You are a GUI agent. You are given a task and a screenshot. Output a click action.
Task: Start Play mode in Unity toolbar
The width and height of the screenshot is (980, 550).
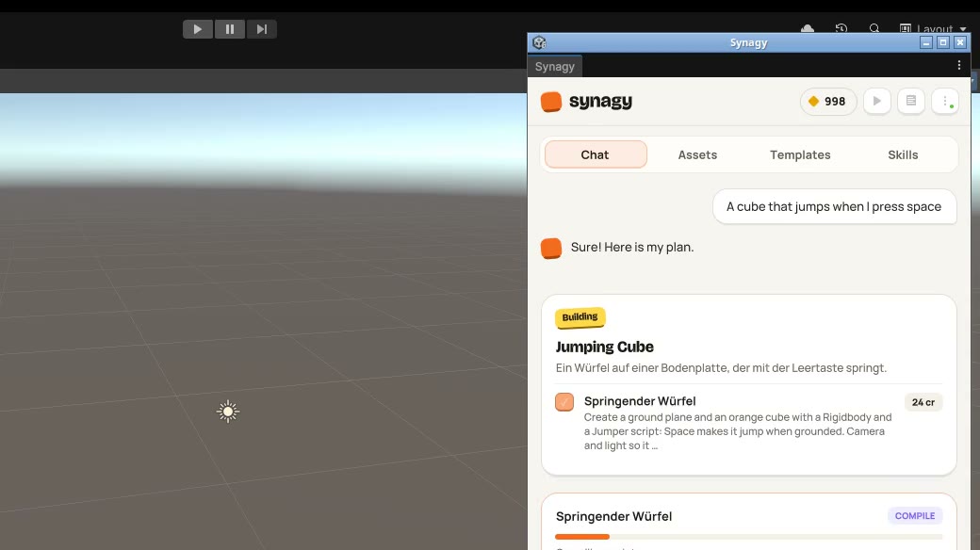tap(198, 29)
